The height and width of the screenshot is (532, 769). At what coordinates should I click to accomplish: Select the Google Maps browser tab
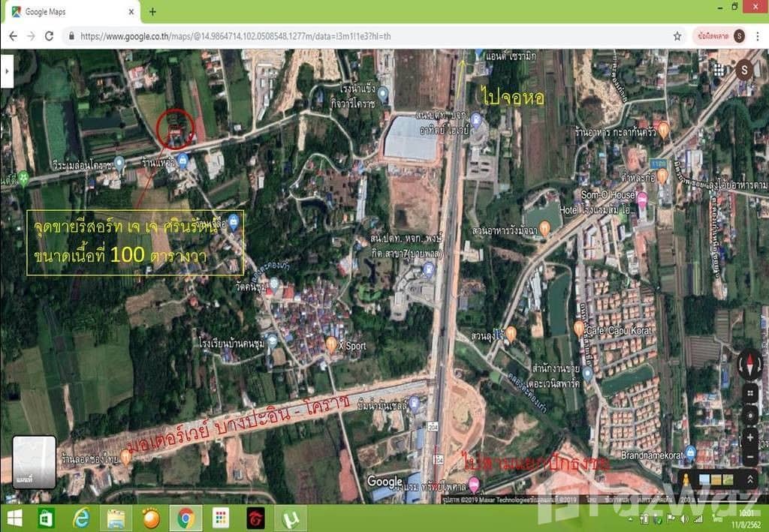tap(71, 12)
